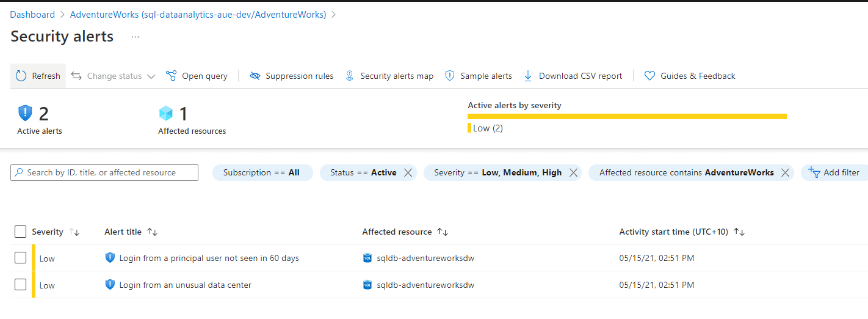Click the yellow Low severity bar
868x319 pixels.
click(x=627, y=116)
